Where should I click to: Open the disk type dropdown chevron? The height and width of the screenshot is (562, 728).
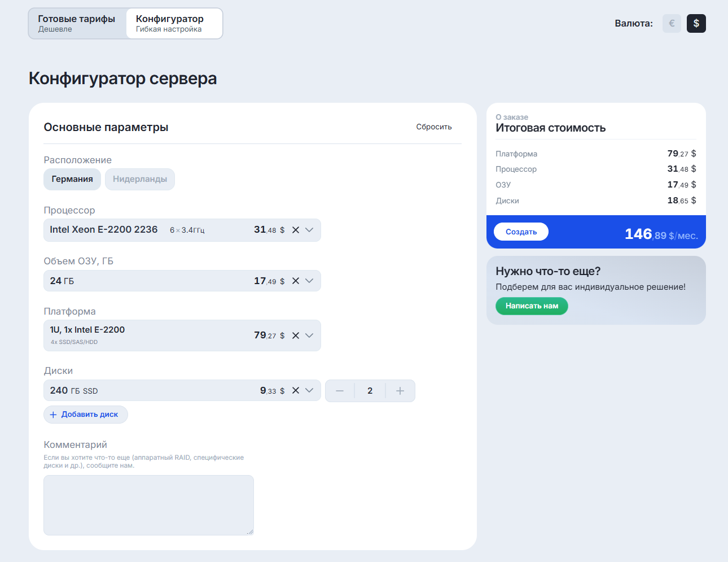[309, 391]
